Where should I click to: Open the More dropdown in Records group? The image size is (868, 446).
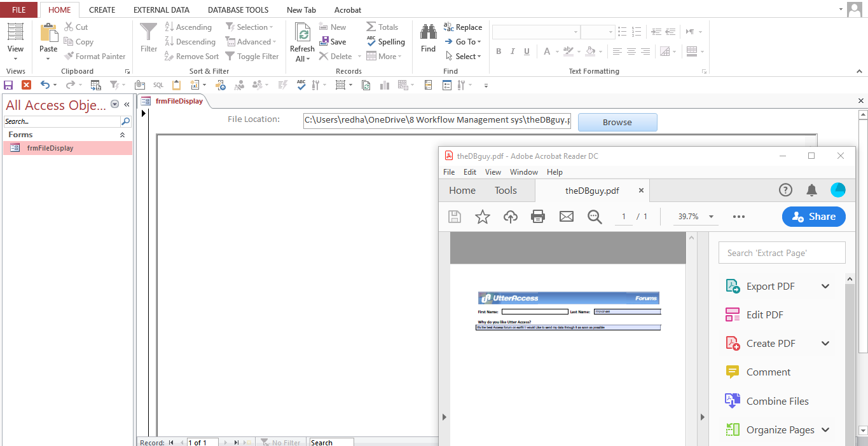pos(384,57)
